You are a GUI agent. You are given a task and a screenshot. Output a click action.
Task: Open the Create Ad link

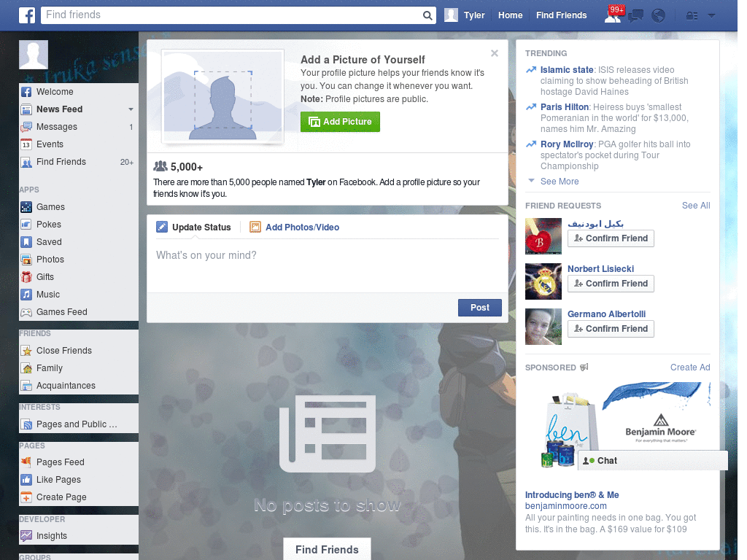click(x=690, y=367)
